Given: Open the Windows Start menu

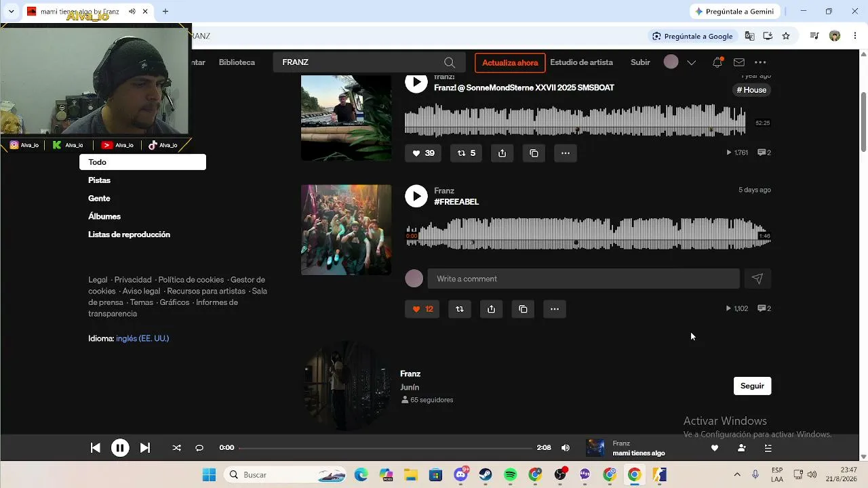Looking at the screenshot, I should click(x=209, y=475).
